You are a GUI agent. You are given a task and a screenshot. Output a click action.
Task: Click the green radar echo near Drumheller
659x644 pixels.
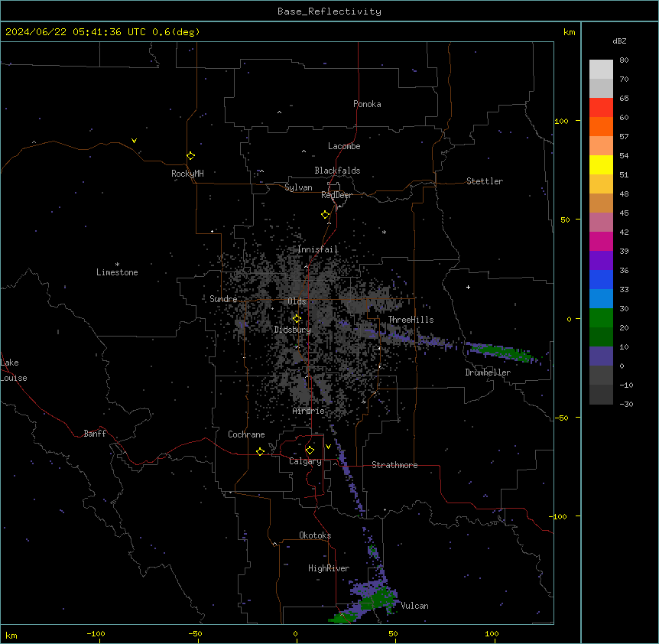coord(502,352)
